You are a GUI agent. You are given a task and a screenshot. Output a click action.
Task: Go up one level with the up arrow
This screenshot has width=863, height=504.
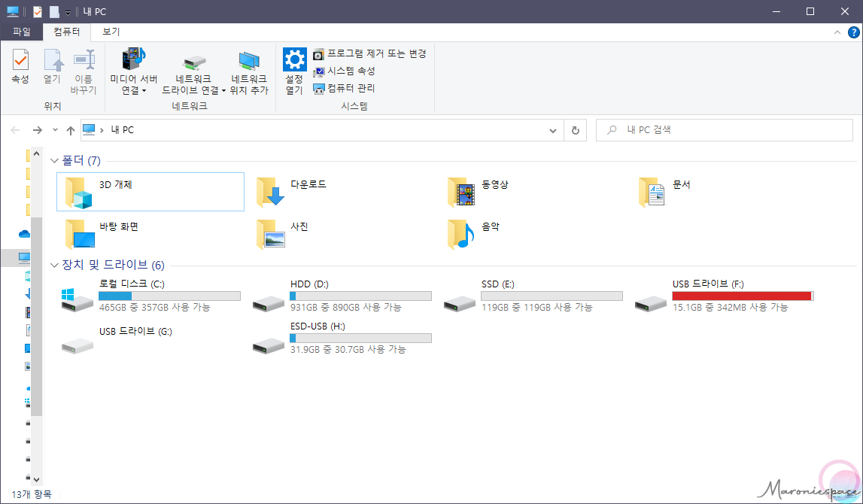pyautogui.click(x=71, y=130)
